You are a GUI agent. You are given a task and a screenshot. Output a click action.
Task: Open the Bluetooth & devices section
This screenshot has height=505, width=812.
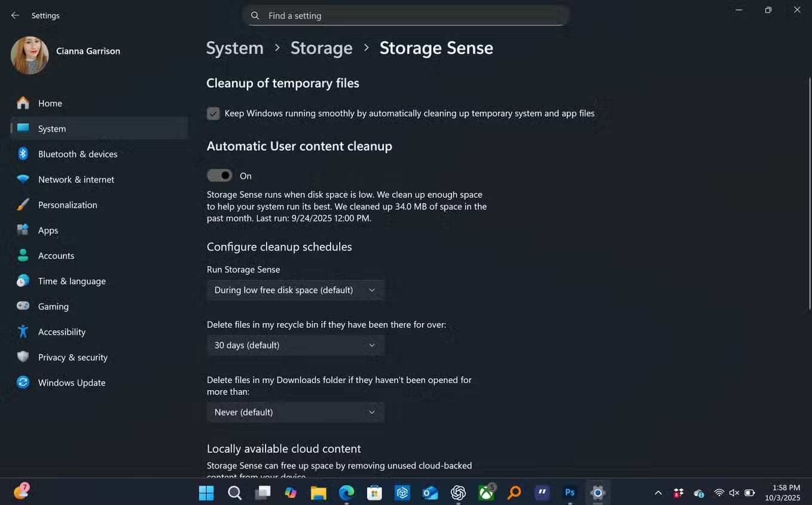[x=78, y=154]
